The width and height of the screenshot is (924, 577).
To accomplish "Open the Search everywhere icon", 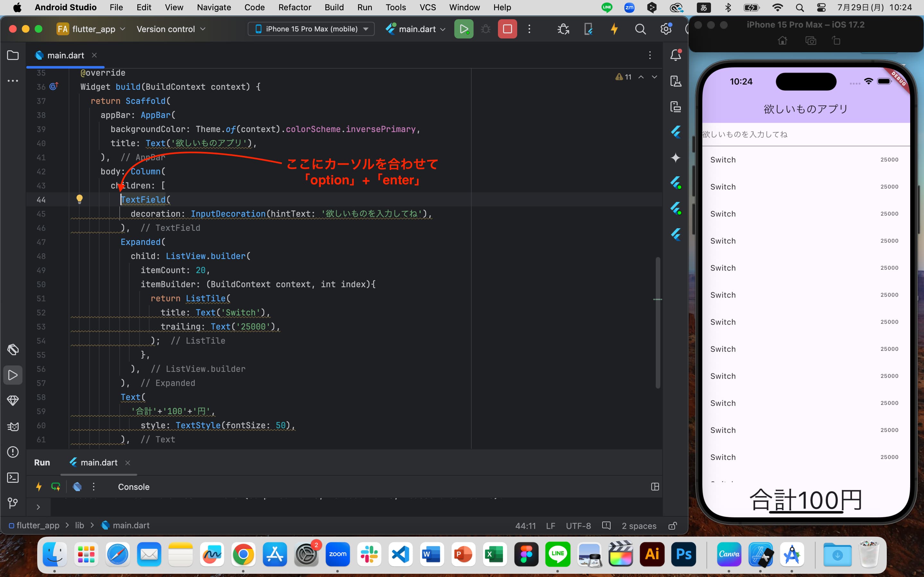I will tap(640, 29).
